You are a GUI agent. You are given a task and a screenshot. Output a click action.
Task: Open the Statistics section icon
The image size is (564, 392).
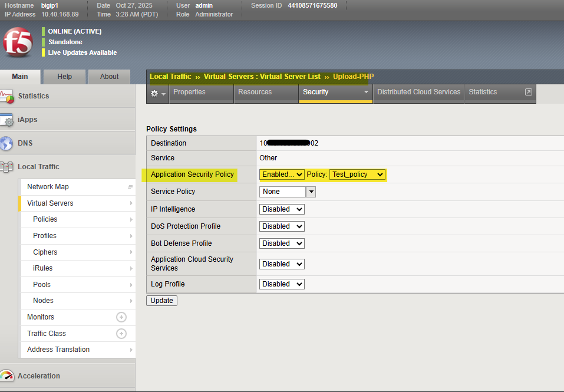(x=7, y=96)
